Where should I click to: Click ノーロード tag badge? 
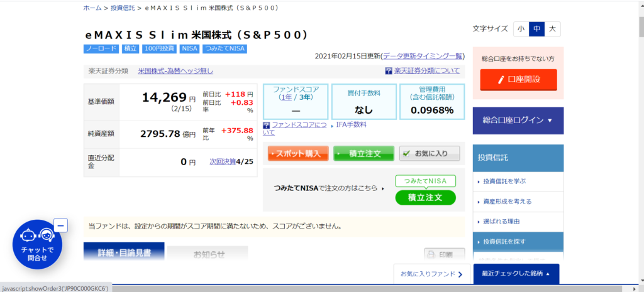point(101,49)
